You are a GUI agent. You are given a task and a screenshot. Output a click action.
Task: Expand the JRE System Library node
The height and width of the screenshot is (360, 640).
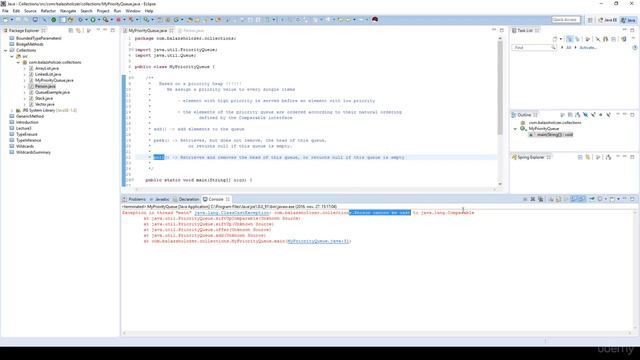[x=12, y=110]
